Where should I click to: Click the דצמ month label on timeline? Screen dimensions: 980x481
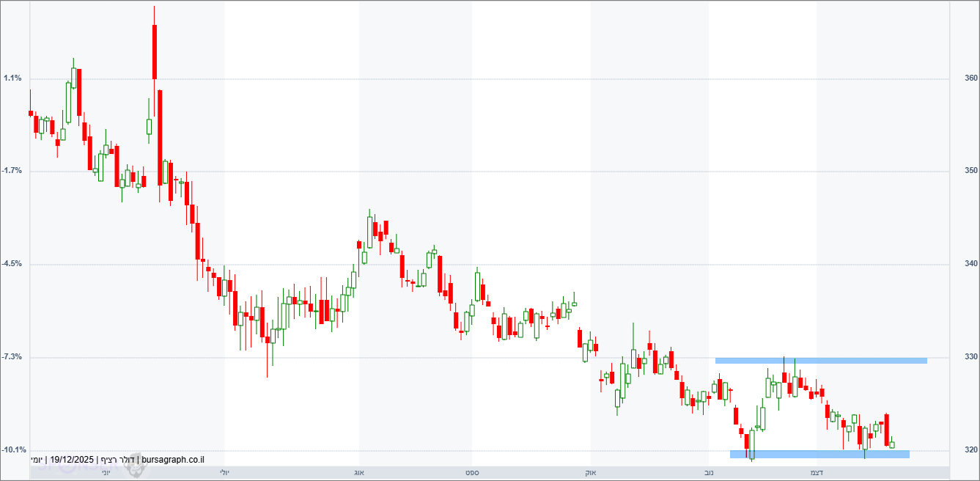click(816, 473)
